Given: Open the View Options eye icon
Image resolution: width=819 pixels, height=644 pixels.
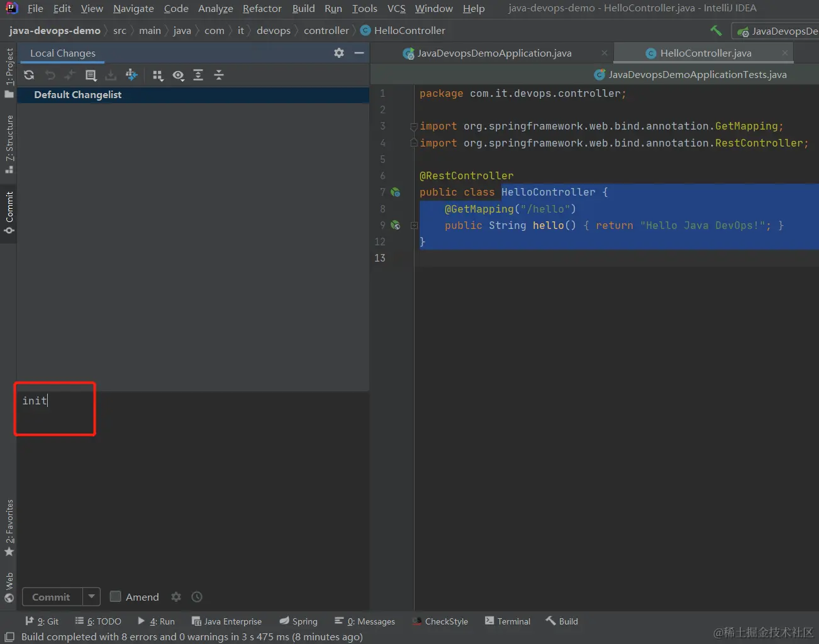Looking at the screenshot, I should pos(179,75).
